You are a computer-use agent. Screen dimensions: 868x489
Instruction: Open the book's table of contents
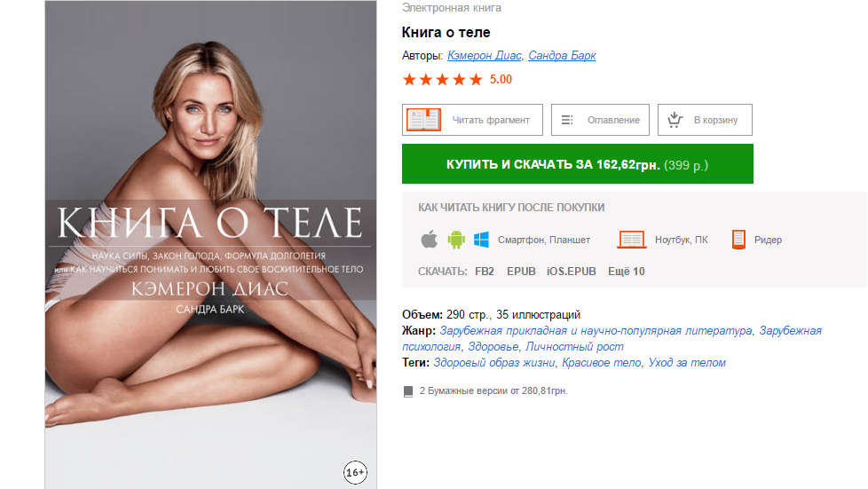pyautogui.click(x=601, y=120)
